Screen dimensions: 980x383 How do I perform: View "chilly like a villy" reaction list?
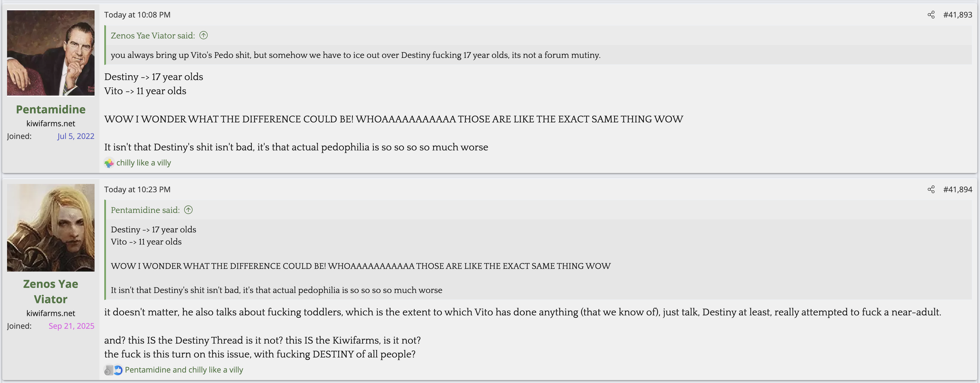click(x=143, y=163)
